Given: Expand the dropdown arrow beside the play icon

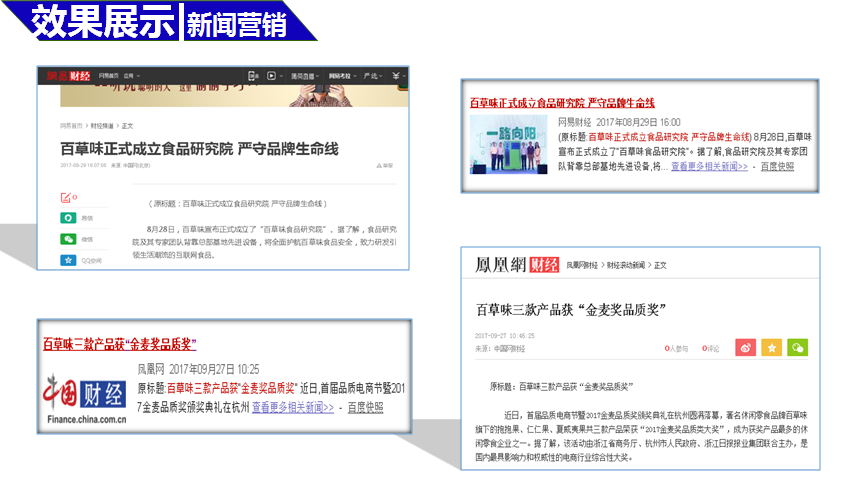Looking at the screenshot, I should point(281,76).
